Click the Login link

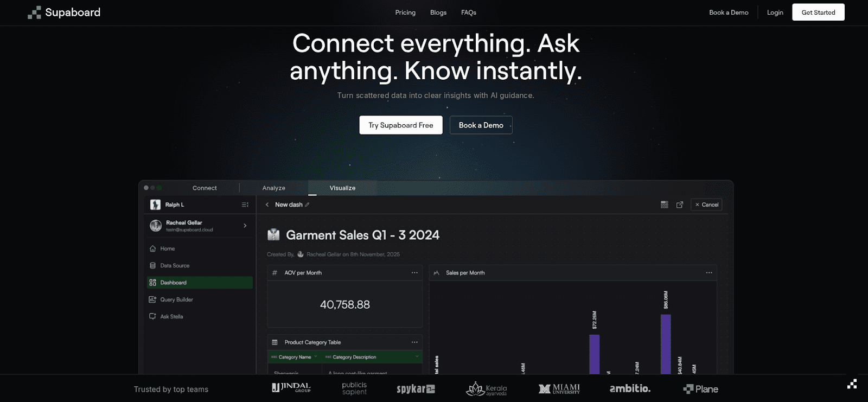tap(775, 12)
